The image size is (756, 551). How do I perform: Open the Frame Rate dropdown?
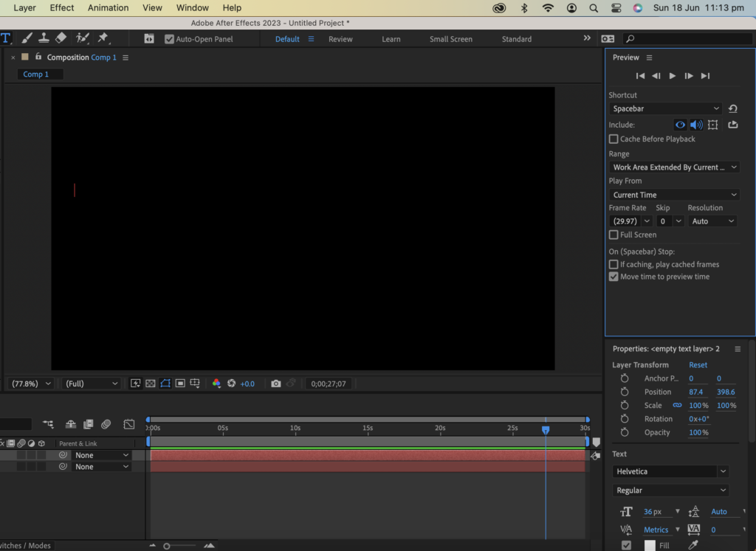630,221
